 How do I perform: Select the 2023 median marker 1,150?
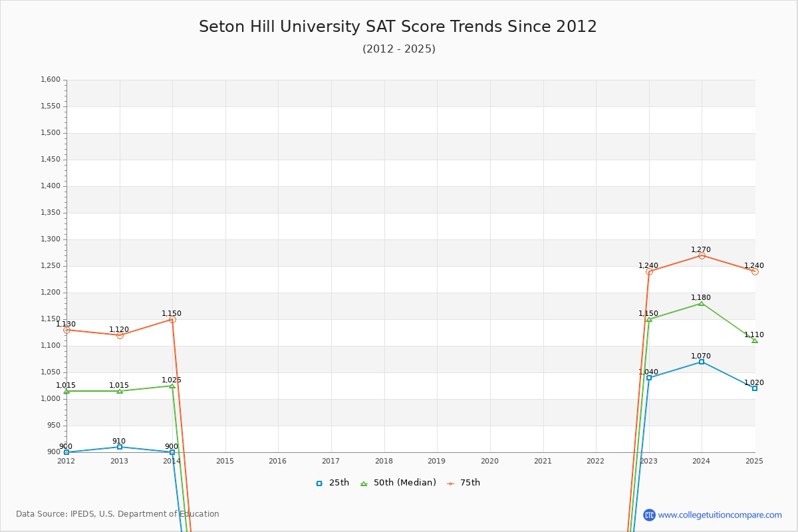pos(649,319)
